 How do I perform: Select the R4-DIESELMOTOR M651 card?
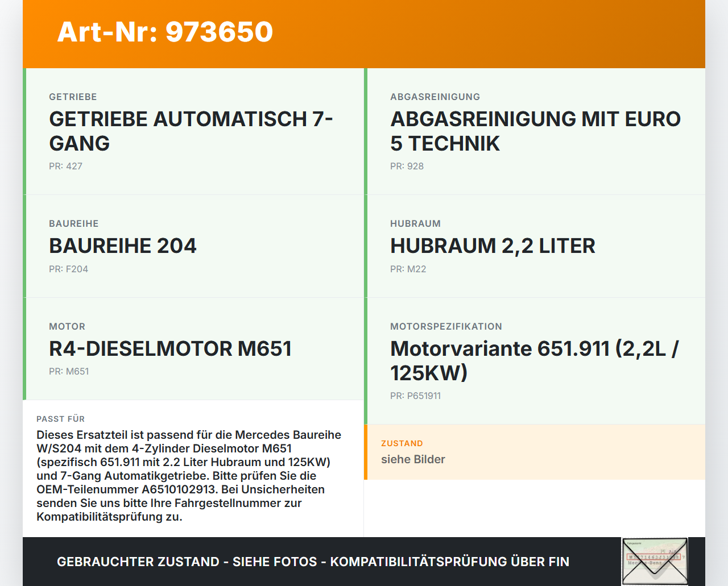193,348
